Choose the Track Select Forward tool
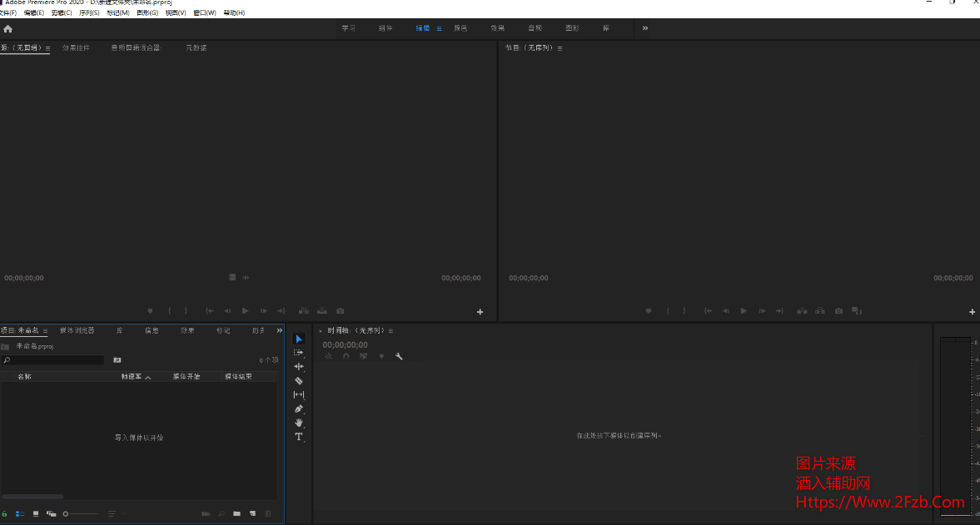Viewport: 980px width, 525px height. pyautogui.click(x=299, y=353)
